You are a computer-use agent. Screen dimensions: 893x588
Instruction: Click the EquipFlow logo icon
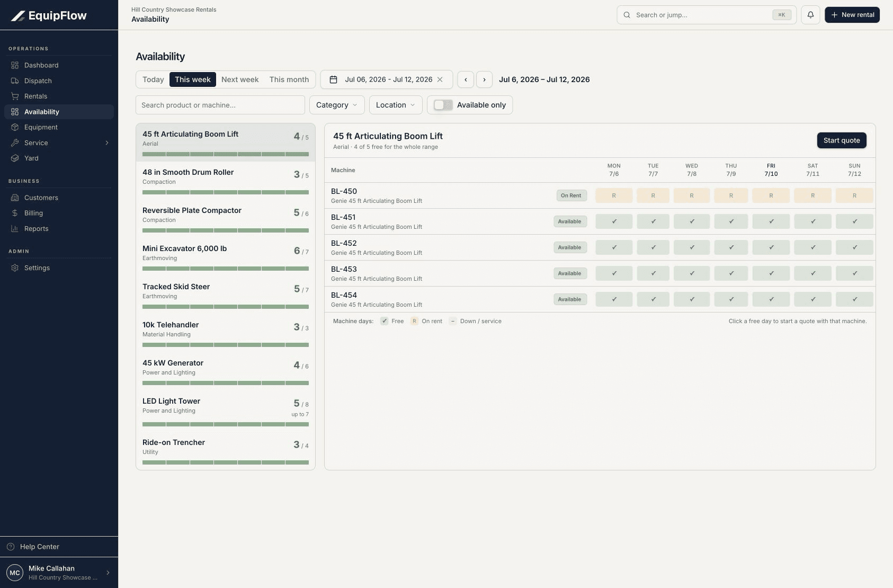click(18, 16)
